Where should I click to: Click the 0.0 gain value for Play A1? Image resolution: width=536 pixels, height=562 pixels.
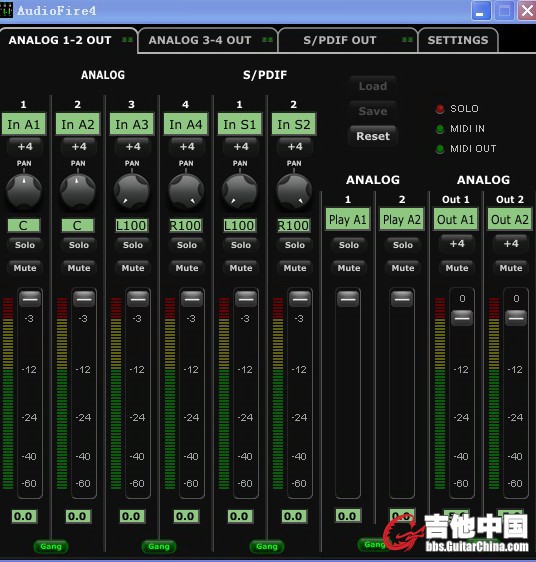click(347, 516)
